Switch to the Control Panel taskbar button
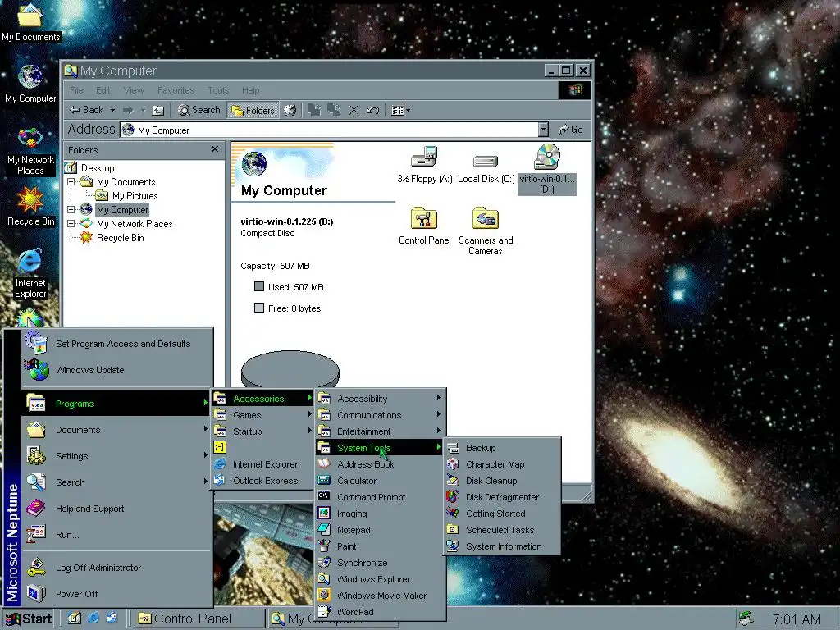 point(199,619)
